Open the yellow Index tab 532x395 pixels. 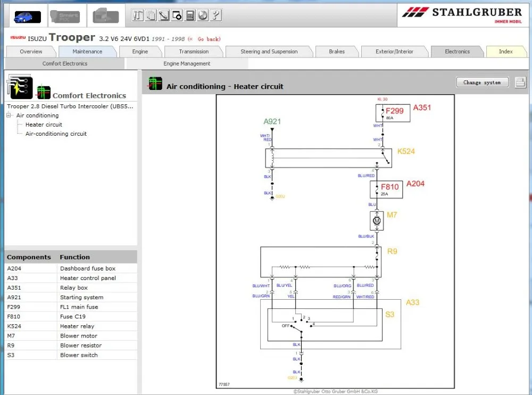click(x=505, y=52)
